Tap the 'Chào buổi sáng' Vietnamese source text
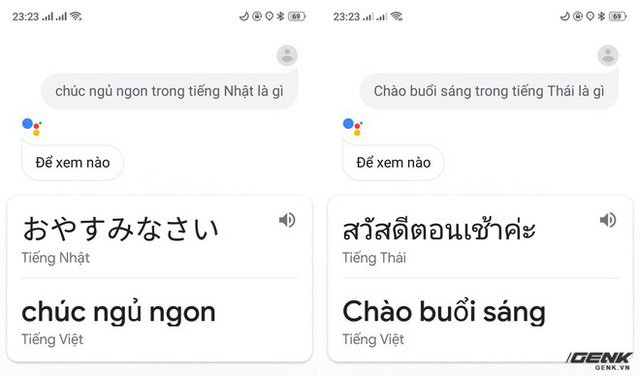The width and height of the screenshot is (640, 376). pyautogui.click(x=444, y=313)
